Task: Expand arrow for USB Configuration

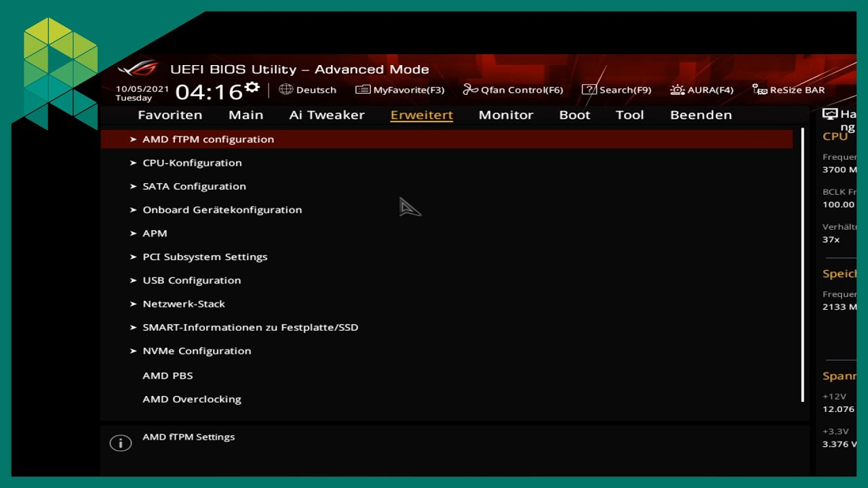Action: point(134,280)
